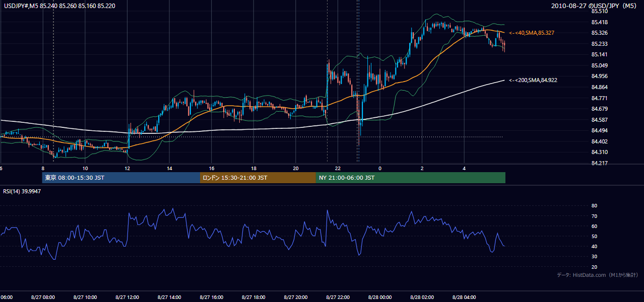Viewport: 644px width, 302px height.
Task: Click the bottom time label 8/28 04:00
Action: [464, 297]
